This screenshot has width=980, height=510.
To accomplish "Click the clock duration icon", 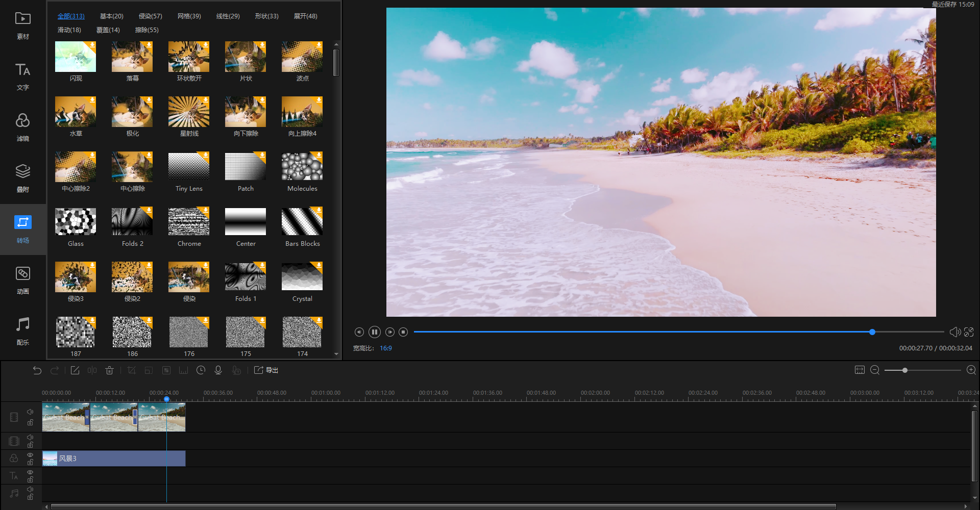I will click(x=201, y=370).
